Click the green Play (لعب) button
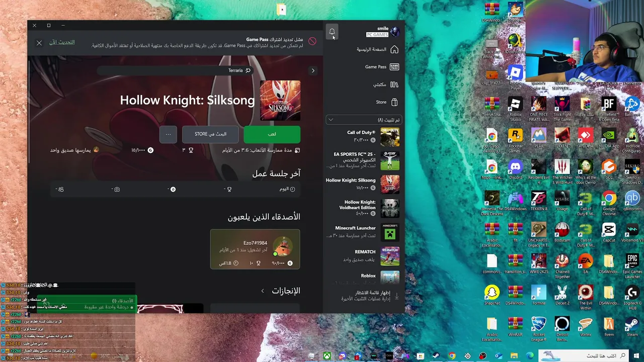 tap(272, 134)
